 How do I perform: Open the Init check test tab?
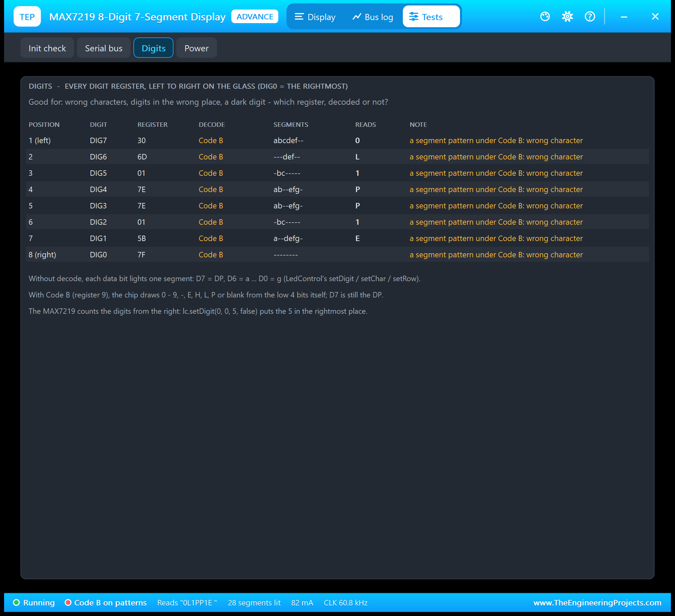coord(47,48)
